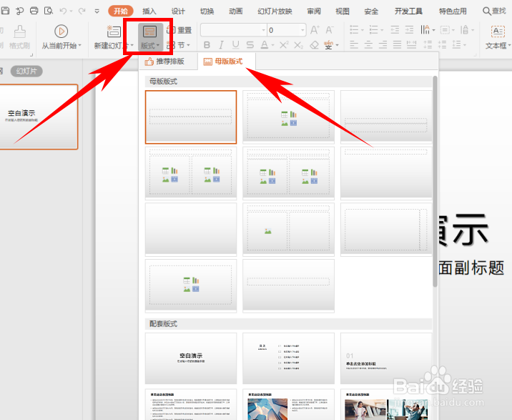Image resolution: width=512 pixels, height=420 pixels.
Task: Toggle italic formatting
Action: [222, 45]
